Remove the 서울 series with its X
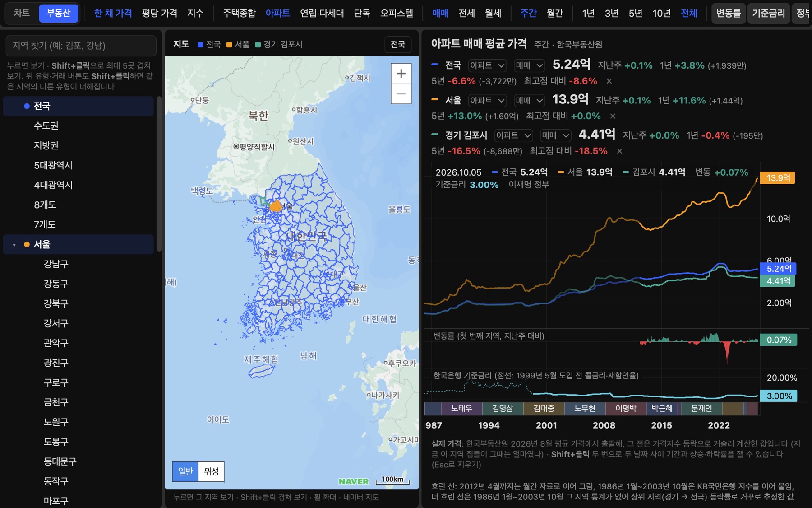Viewport: 812px width, 508px height. coord(613,116)
